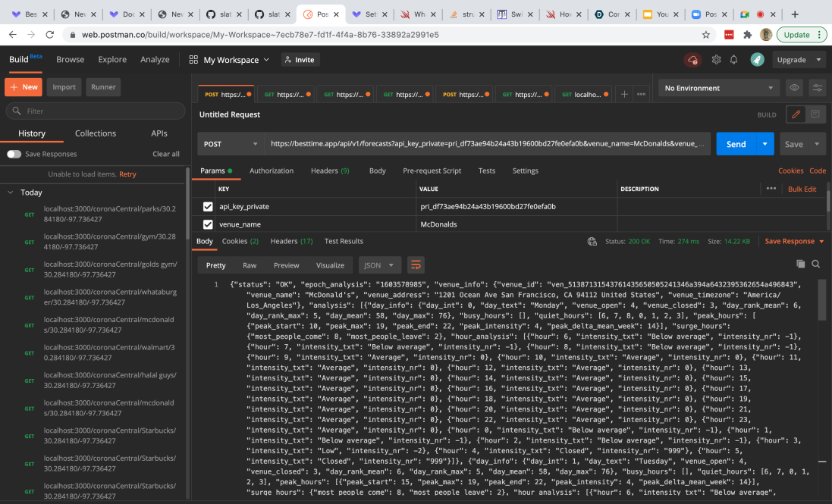Reload the browser page
Screen dimensions: 832x504
coord(50,34)
